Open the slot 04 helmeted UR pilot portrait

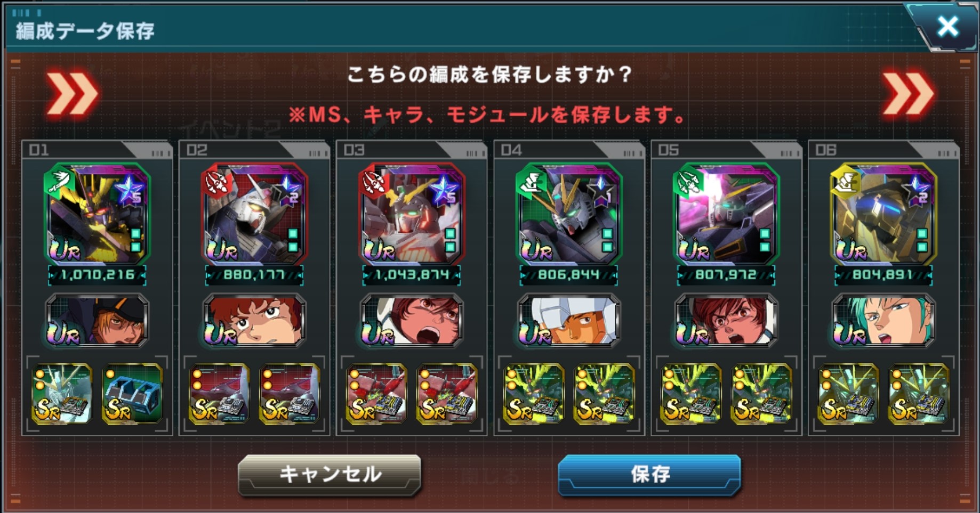(569, 321)
